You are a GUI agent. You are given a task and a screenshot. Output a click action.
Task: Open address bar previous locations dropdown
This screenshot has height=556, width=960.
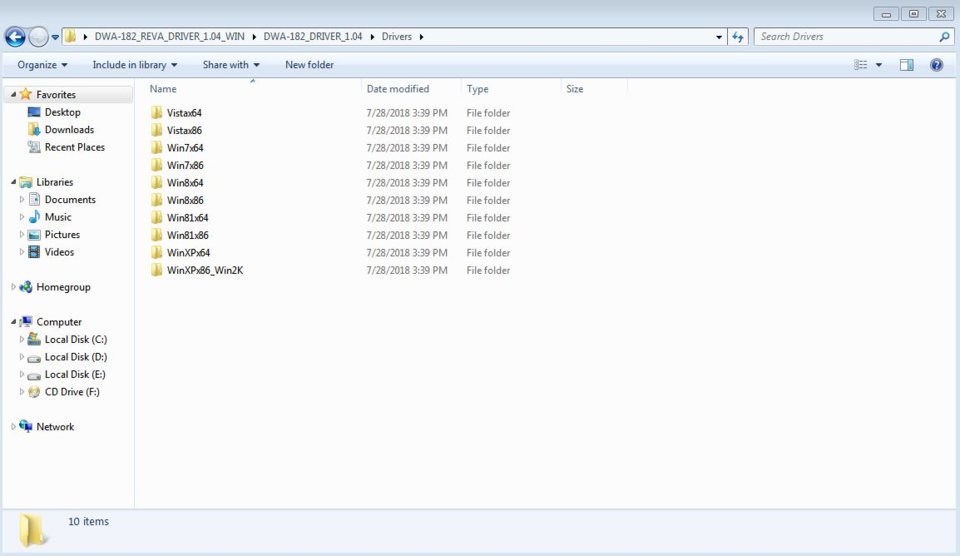click(x=719, y=37)
